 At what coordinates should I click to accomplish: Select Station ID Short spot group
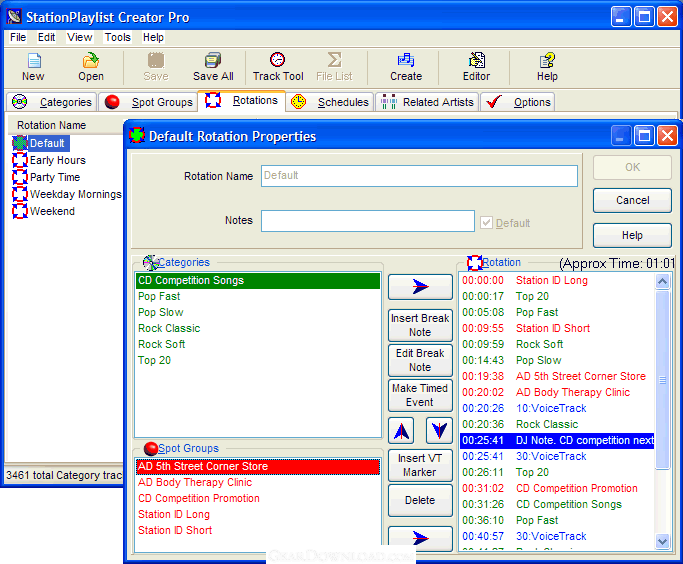[x=257, y=530]
